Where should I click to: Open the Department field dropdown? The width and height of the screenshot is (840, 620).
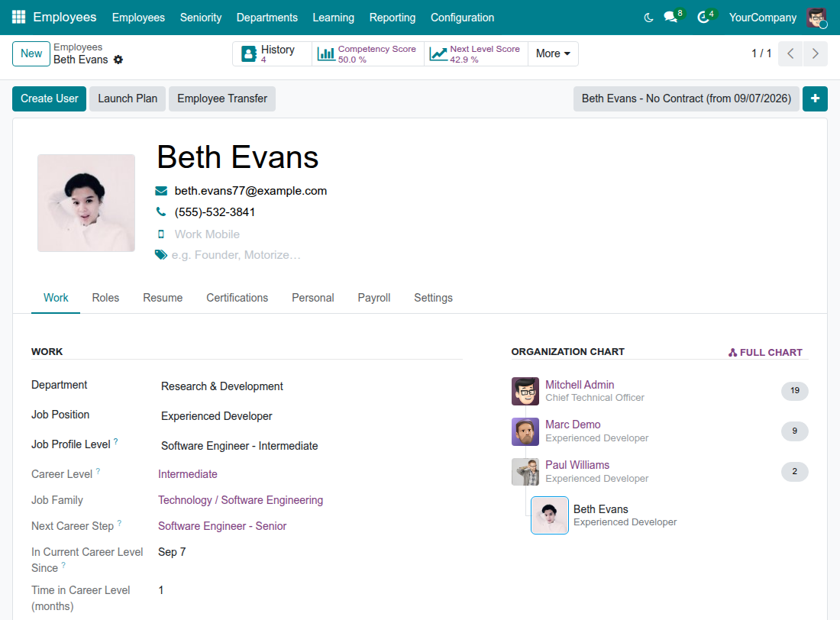pos(312,386)
